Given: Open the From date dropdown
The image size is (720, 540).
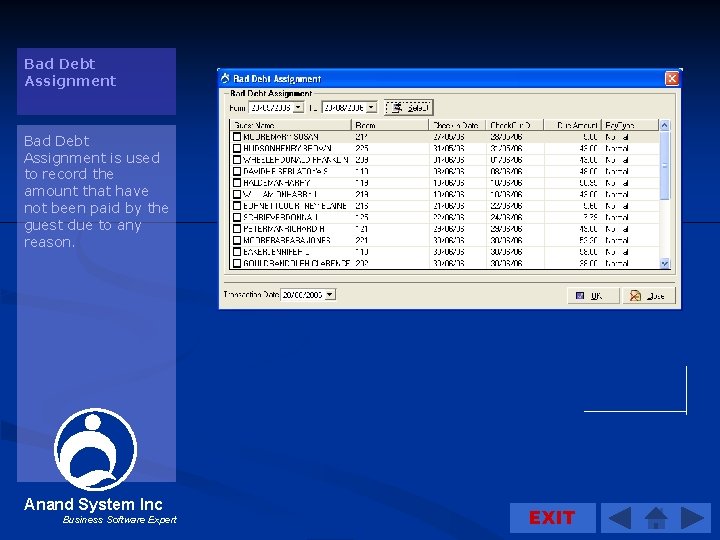Looking at the screenshot, I should (x=298, y=107).
